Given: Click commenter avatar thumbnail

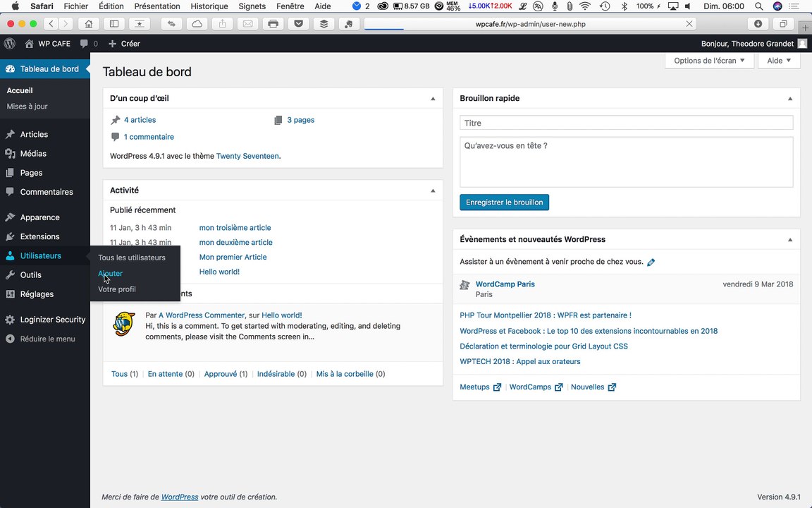Looking at the screenshot, I should (124, 324).
